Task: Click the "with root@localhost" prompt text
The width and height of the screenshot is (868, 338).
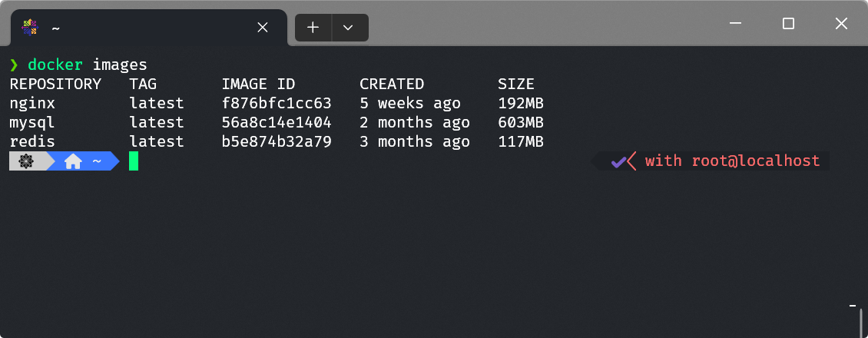Action: [x=732, y=161]
